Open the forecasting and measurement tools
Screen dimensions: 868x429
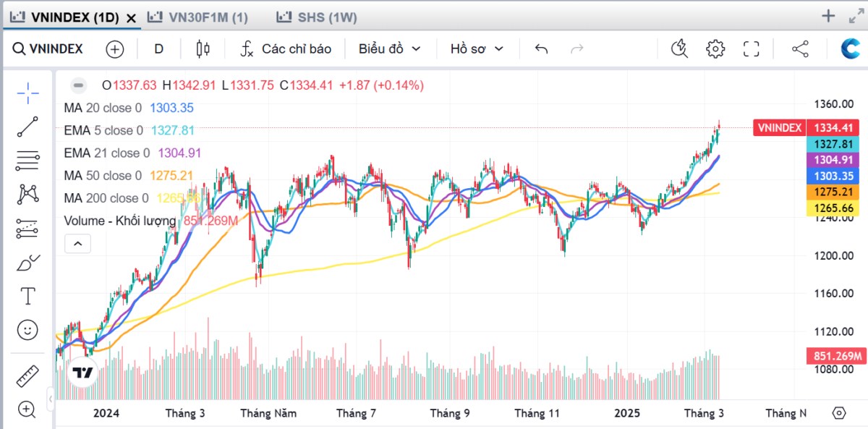click(27, 229)
